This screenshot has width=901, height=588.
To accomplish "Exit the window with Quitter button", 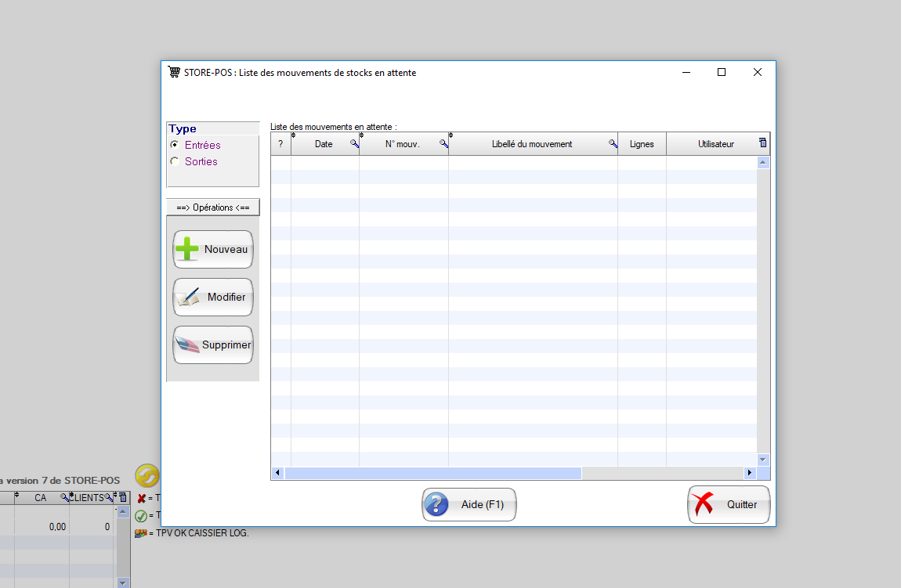I will (x=729, y=505).
